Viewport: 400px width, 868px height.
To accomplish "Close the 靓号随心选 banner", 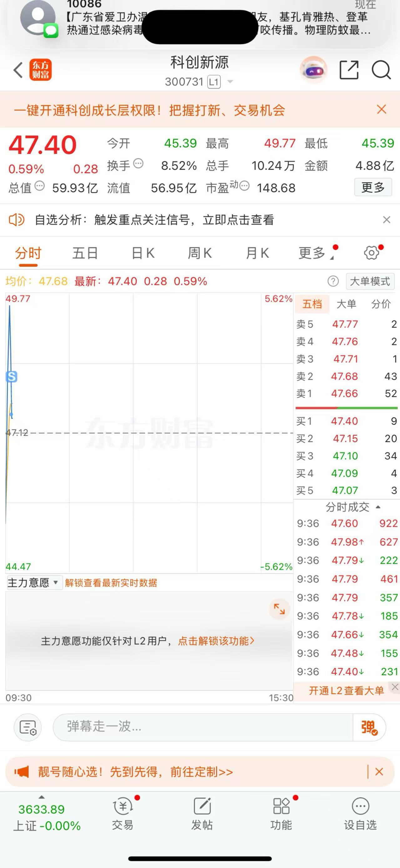I will (x=379, y=772).
